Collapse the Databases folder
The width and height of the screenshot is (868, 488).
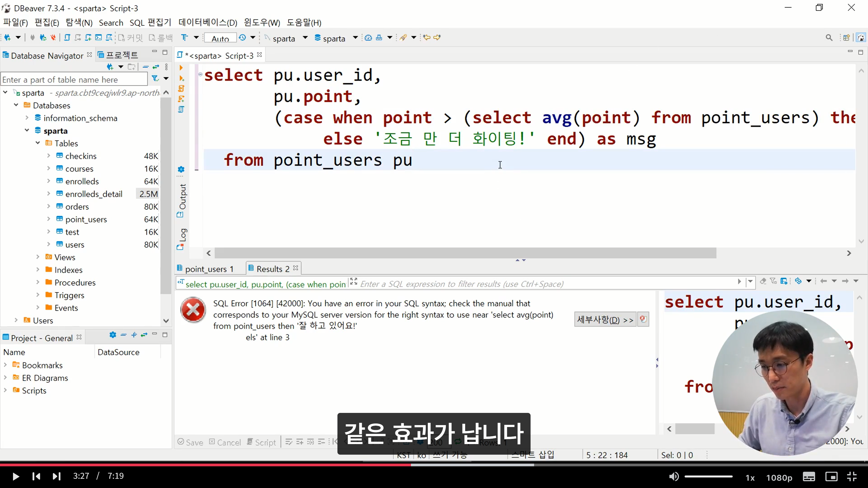[x=16, y=105]
